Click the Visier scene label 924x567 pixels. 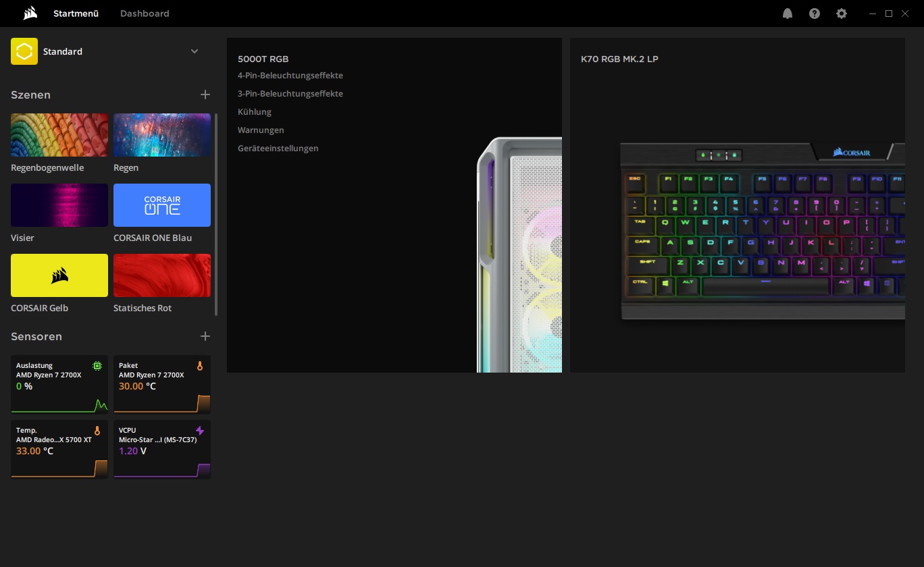click(22, 238)
